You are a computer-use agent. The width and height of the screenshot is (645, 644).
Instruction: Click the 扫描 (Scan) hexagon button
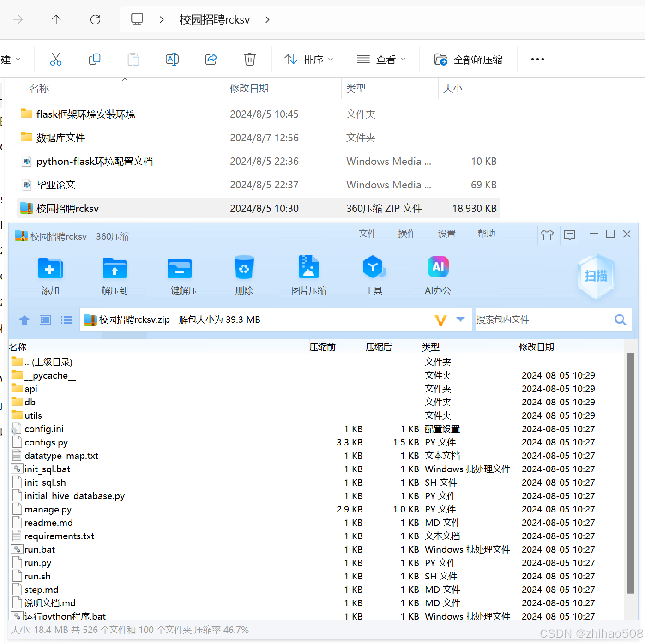596,276
